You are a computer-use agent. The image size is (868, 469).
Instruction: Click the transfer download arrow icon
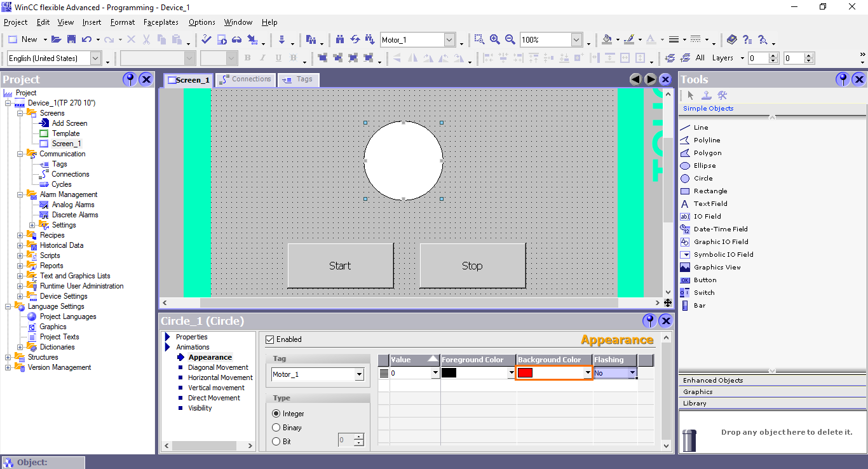[x=281, y=39]
